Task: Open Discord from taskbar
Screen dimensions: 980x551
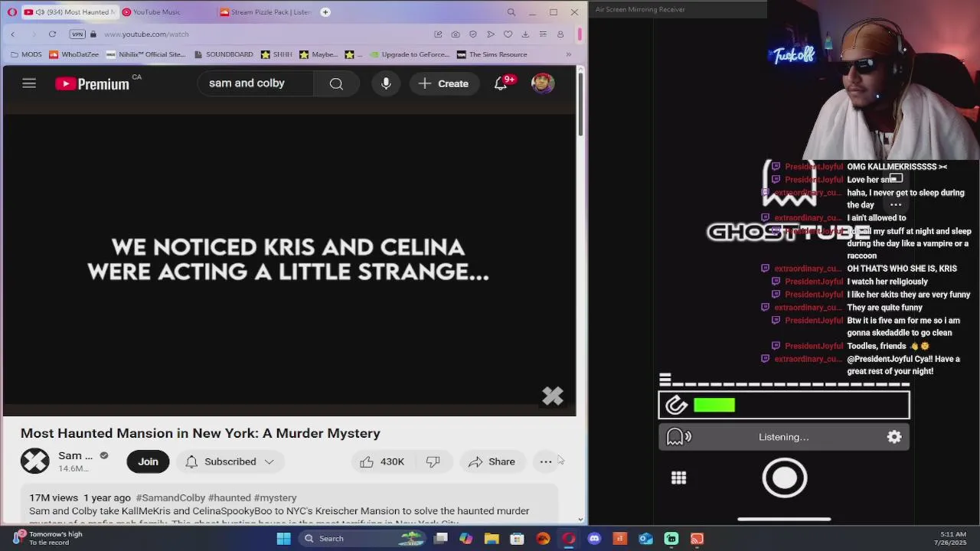Action: (x=594, y=539)
